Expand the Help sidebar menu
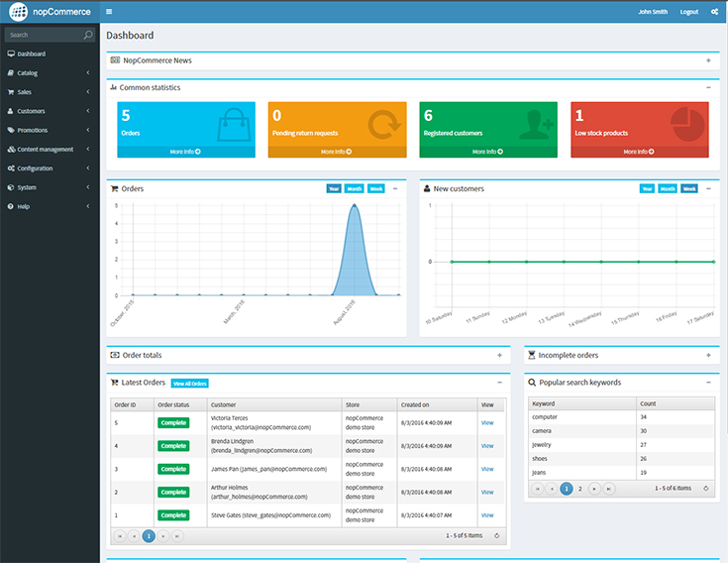The image size is (728, 563). (50, 206)
